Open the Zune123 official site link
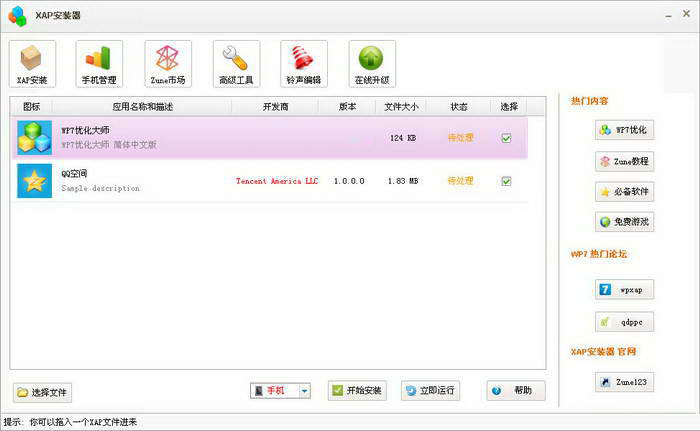This screenshot has width=700, height=431. tap(625, 382)
